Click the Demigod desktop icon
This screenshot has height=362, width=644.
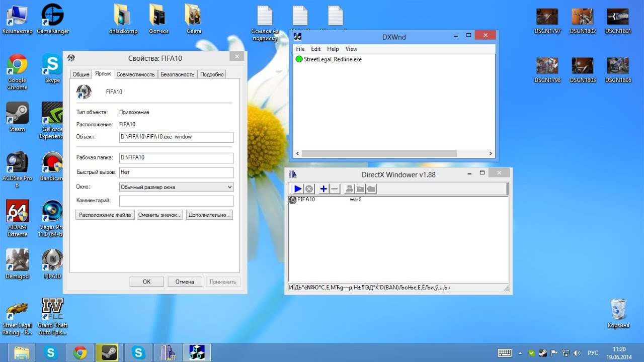click(x=17, y=264)
